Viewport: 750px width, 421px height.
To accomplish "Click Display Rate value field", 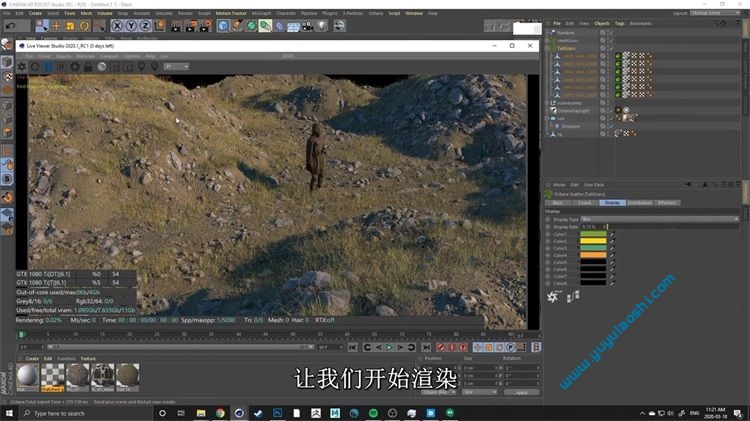I will (594, 227).
